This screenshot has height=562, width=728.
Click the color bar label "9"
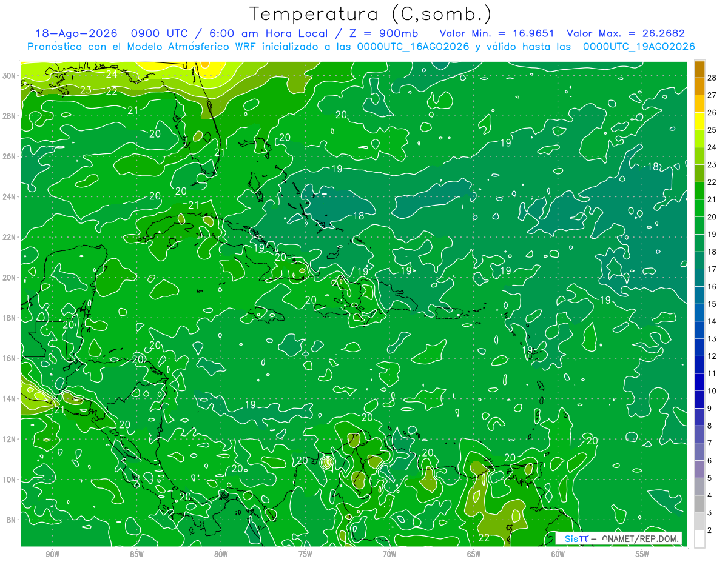point(710,409)
